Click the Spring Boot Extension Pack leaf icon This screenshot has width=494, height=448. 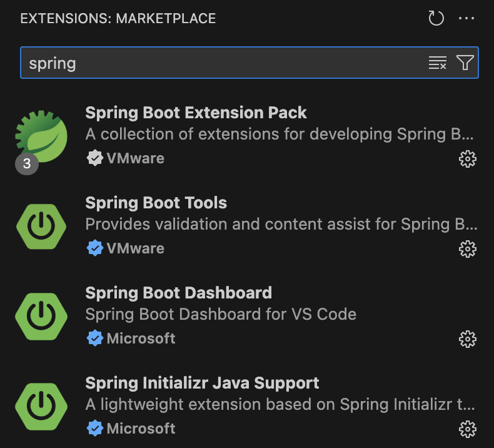point(41,136)
